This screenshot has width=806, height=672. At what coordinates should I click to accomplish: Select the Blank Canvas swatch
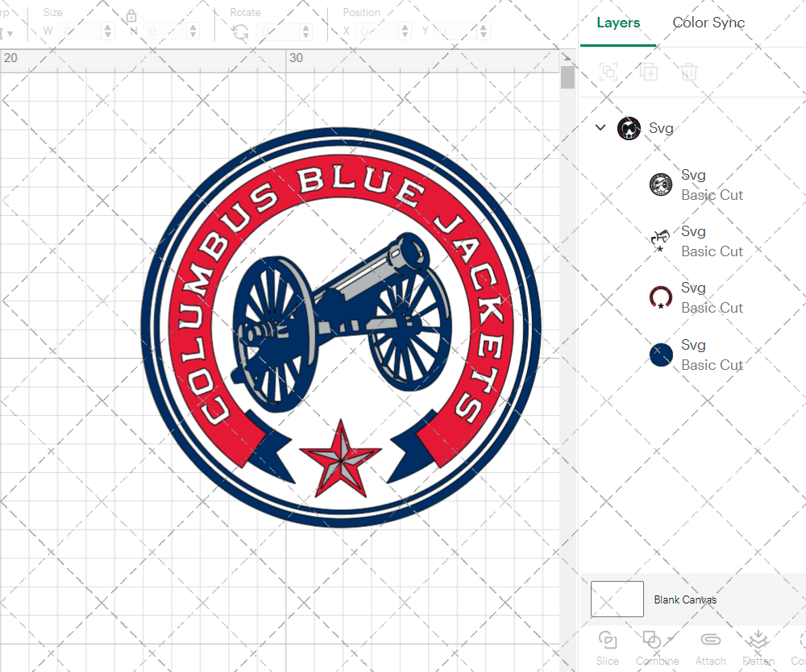click(617, 599)
